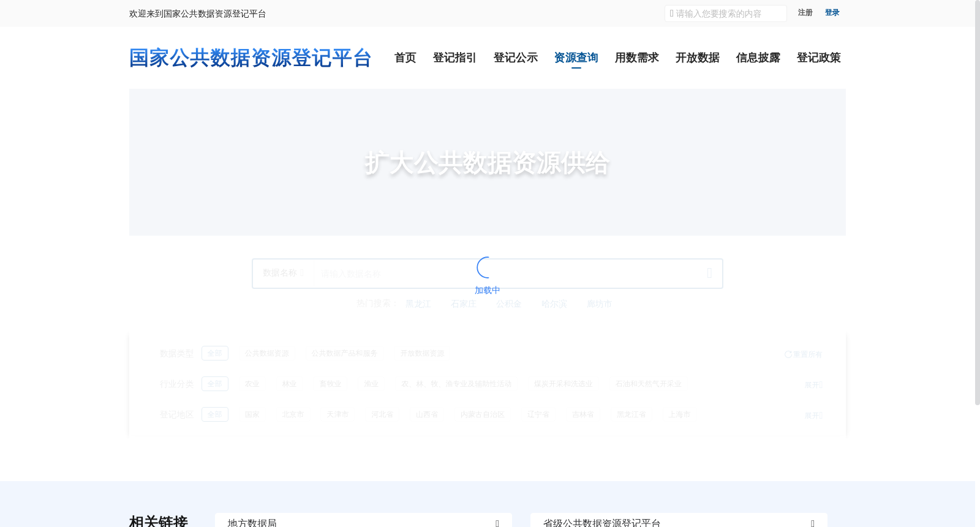Open the 登记公示 menu

(515, 58)
